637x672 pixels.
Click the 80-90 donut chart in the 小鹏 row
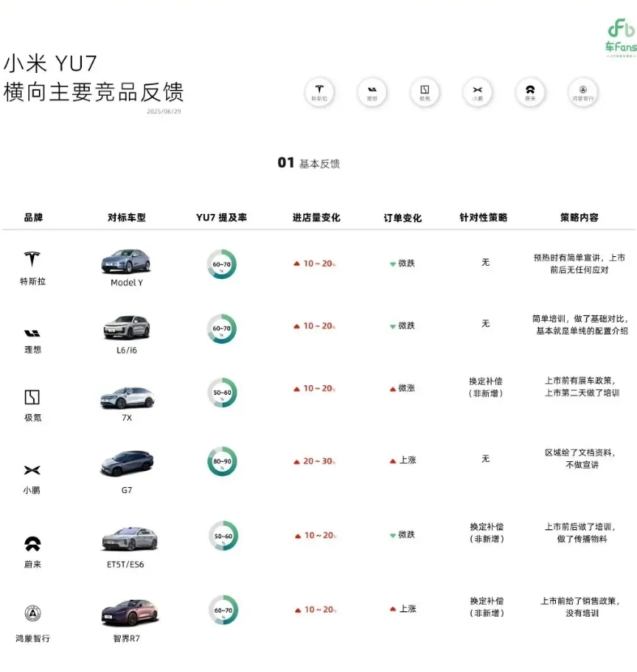[222, 461]
